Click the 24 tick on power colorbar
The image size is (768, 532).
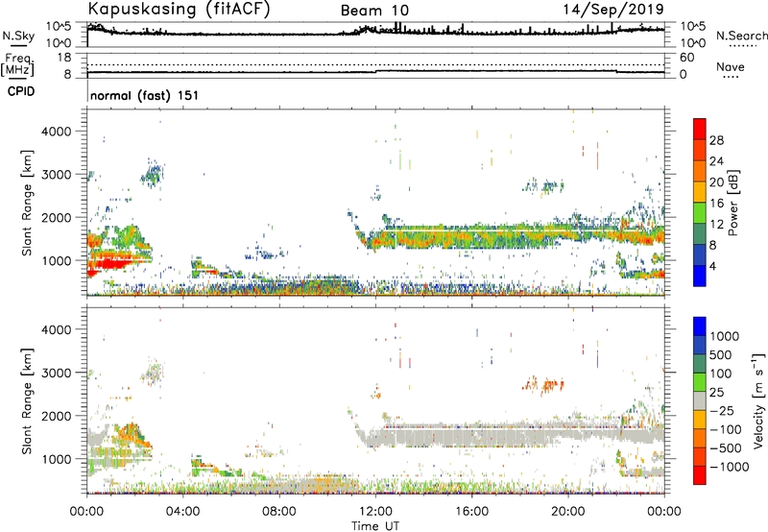click(716, 161)
